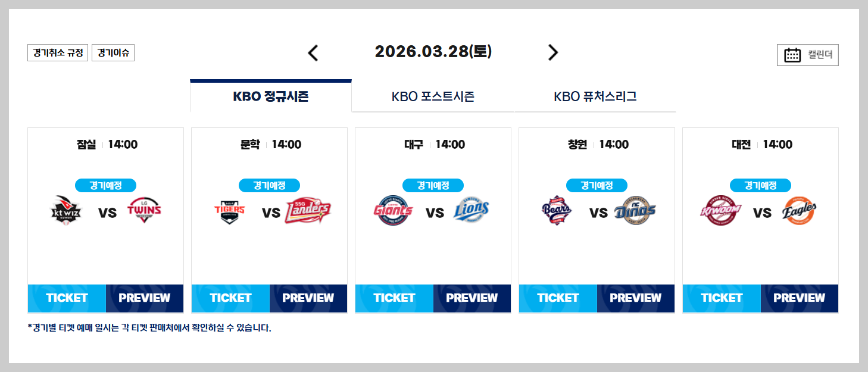Open the 경기취소 규정 rules button
This screenshot has height=372, width=868.
pyautogui.click(x=57, y=52)
